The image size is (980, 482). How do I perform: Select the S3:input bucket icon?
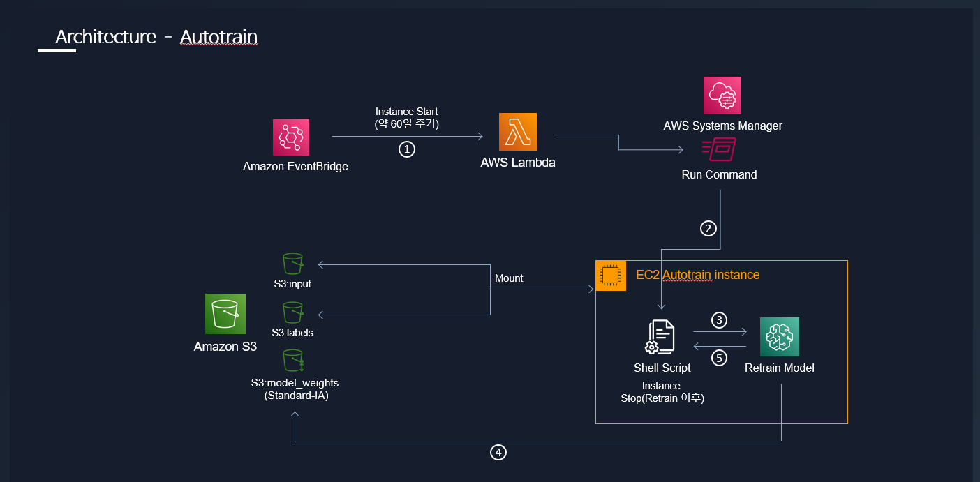click(292, 264)
